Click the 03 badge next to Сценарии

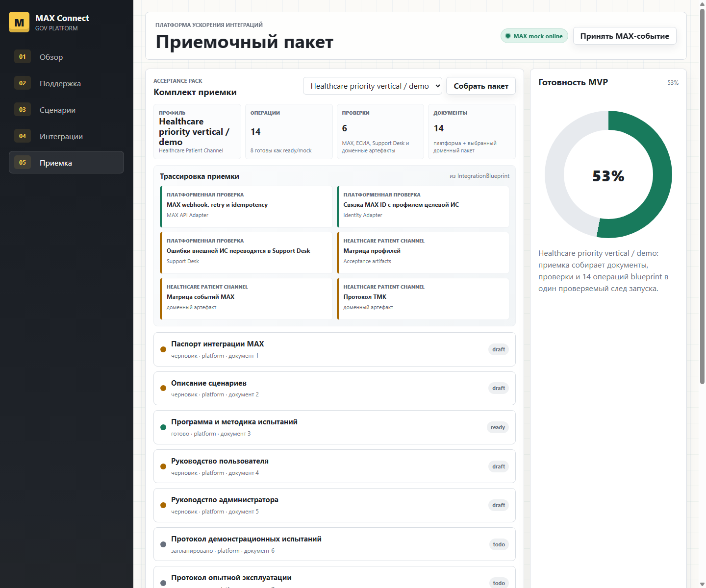[23, 109]
